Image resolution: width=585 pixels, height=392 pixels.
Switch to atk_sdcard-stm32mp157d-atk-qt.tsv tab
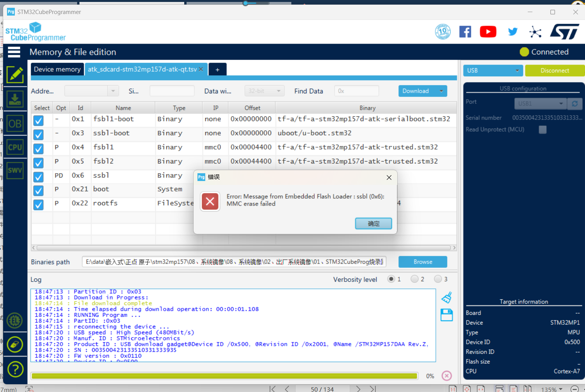[142, 69]
